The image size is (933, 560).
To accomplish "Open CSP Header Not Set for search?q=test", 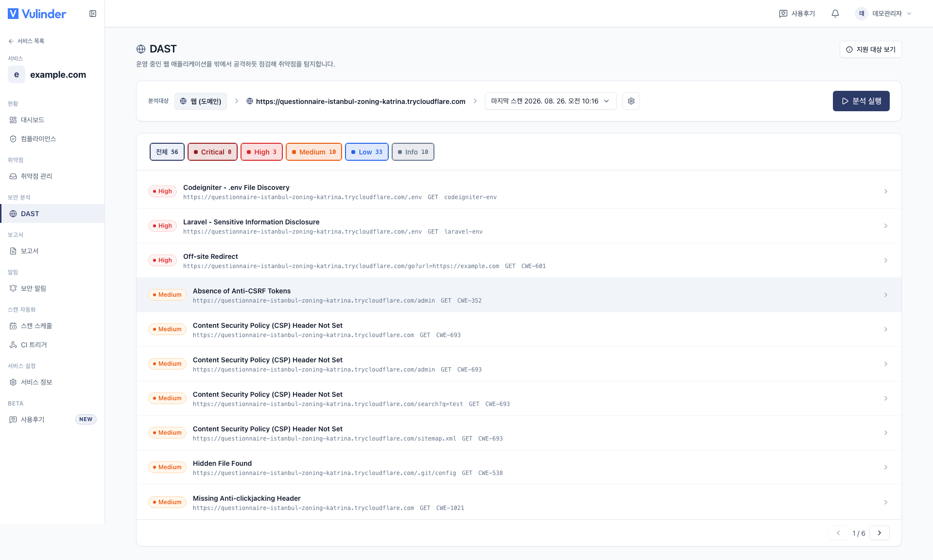I will (518, 399).
